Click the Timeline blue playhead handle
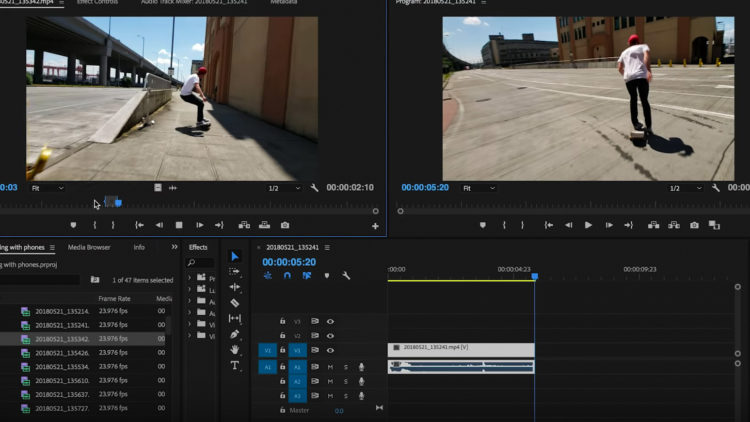This screenshot has height=422, width=750. (535, 276)
